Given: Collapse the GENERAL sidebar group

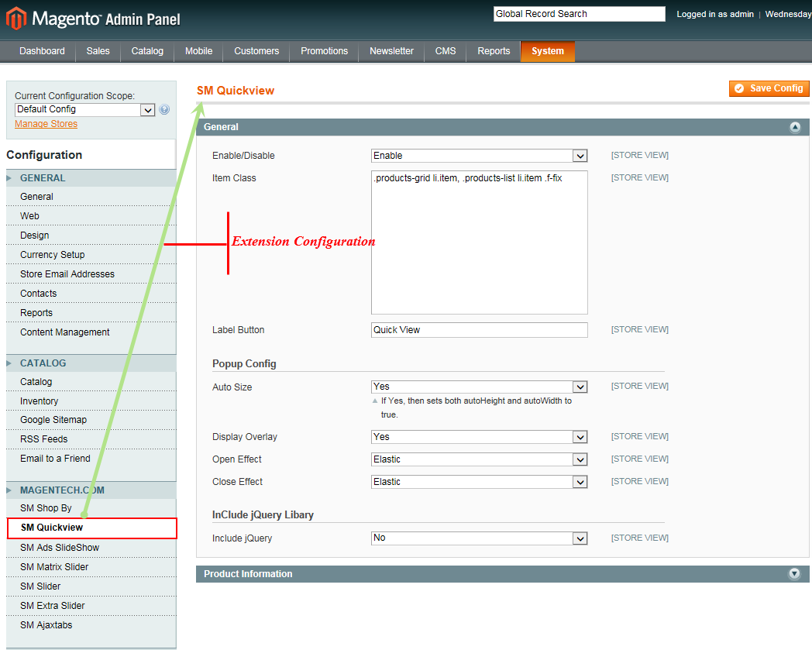Looking at the screenshot, I should 91,178.
